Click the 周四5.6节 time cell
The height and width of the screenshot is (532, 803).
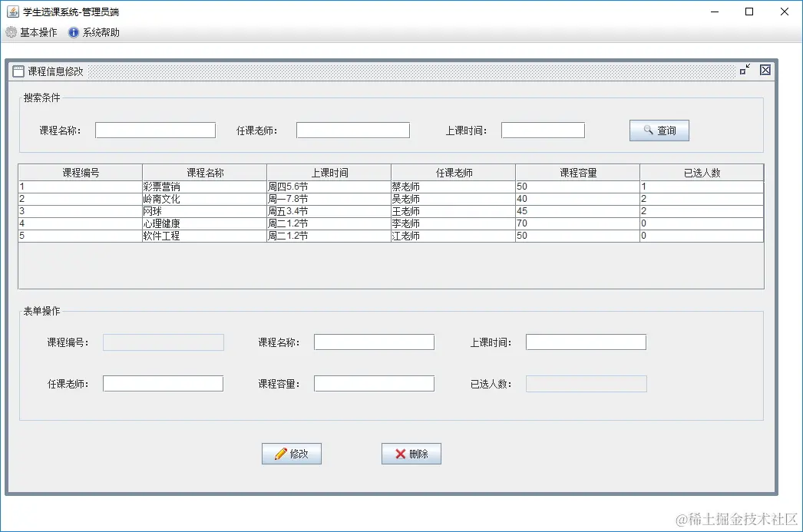point(329,187)
